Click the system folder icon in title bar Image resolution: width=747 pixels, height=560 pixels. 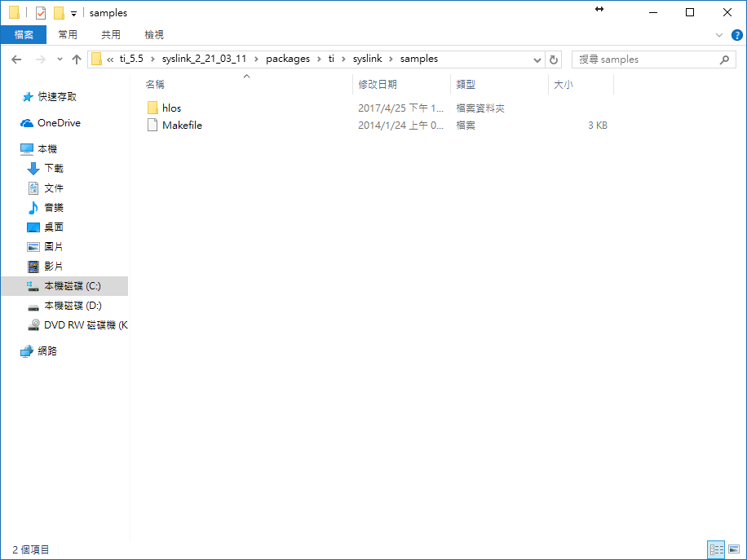click(15, 13)
